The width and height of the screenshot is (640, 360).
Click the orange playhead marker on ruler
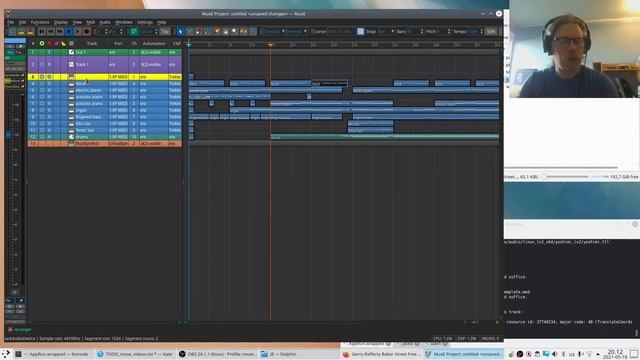tap(270, 44)
